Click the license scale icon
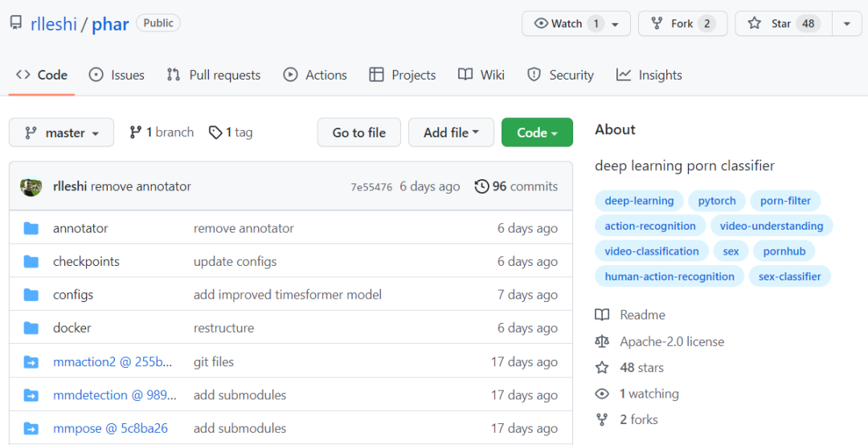This screenshot has width=868, height=445. tap(602, 341)
